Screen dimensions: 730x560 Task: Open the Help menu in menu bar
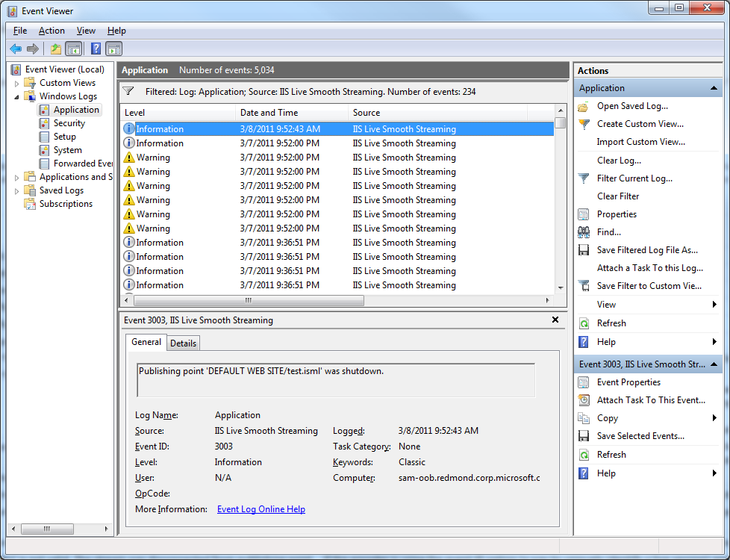[116, 31]
